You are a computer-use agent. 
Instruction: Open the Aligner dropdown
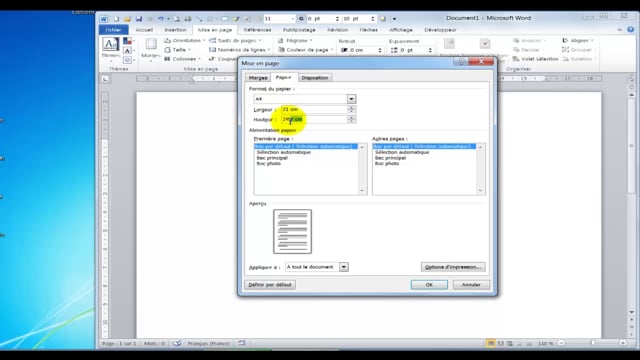pyautogui.click(x=578, y=40)
